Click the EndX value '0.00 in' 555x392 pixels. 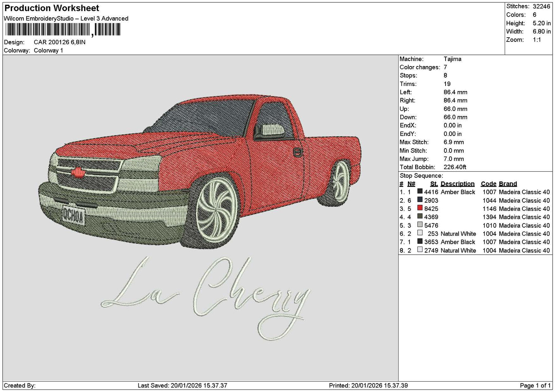coord(453,126)
